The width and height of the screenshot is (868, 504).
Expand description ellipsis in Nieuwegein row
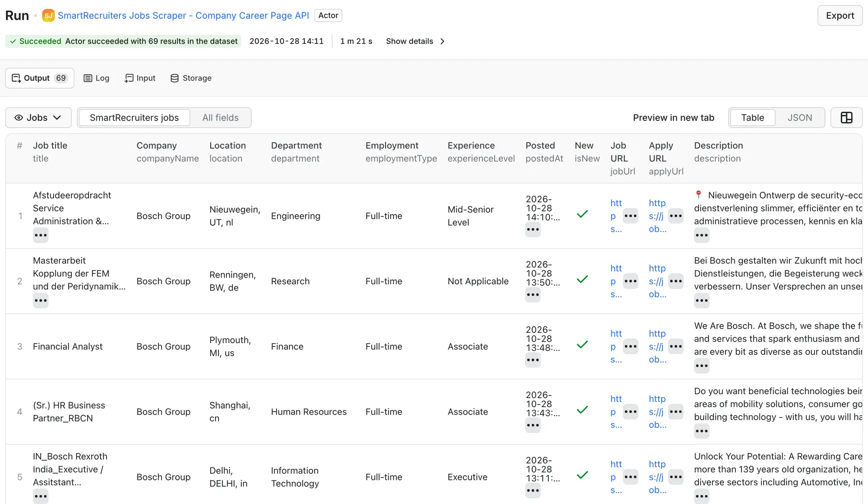coord(702,235)
